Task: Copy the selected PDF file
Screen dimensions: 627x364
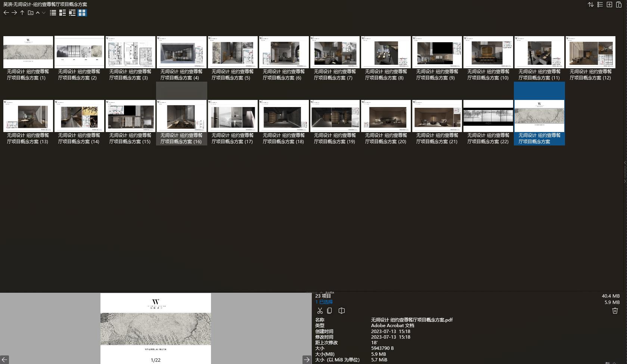Action: pyautogui.click(x=329, y=311)
